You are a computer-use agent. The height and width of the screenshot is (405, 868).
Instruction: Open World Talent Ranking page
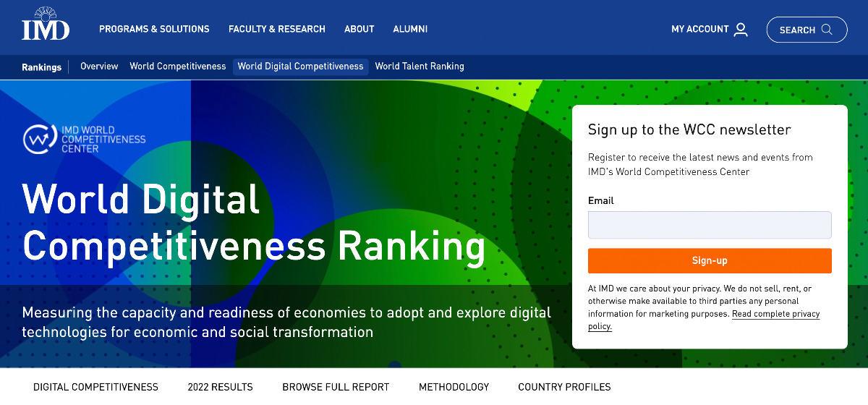tap(420, 67)
